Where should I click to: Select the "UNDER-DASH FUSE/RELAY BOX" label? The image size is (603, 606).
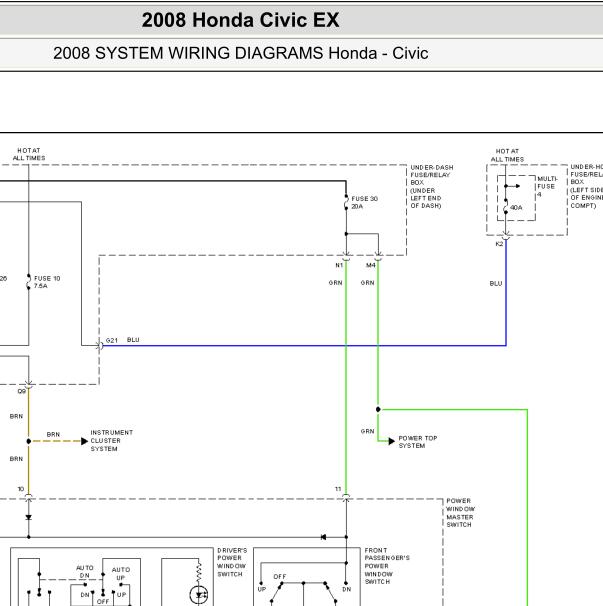(x=432, y=186)
